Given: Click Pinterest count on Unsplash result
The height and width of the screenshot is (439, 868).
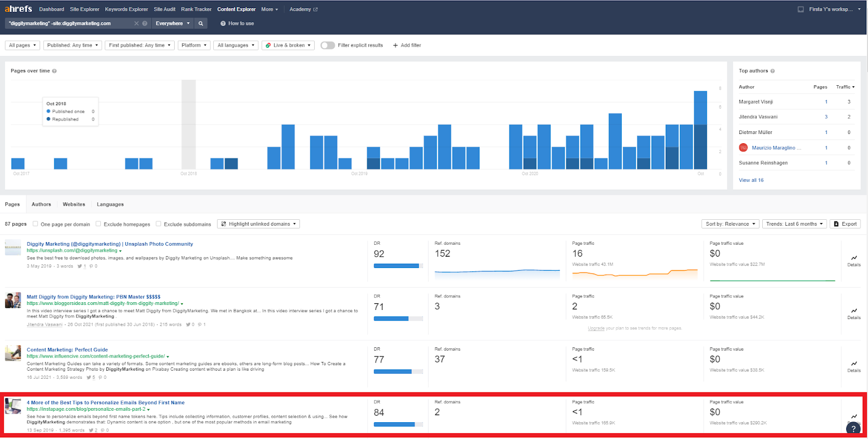Looking at the screenshot, I should (93, 266).
